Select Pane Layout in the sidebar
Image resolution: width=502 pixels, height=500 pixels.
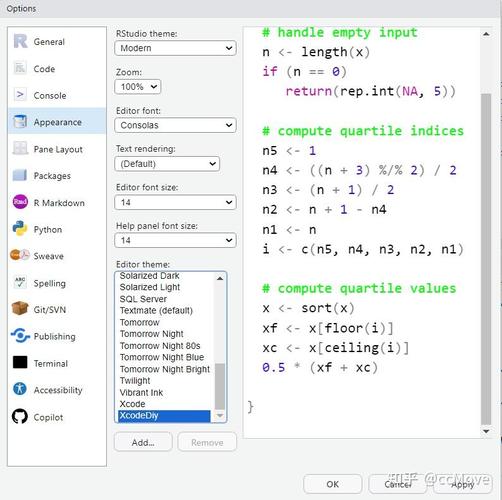point(57,149)
